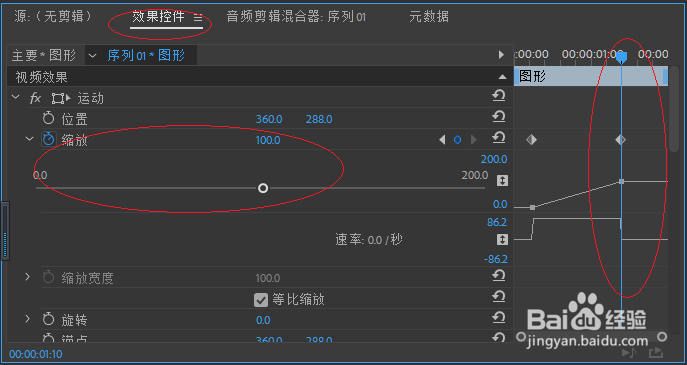
Task: Click value graph point at first keyframe
Action: pos(532,207)
